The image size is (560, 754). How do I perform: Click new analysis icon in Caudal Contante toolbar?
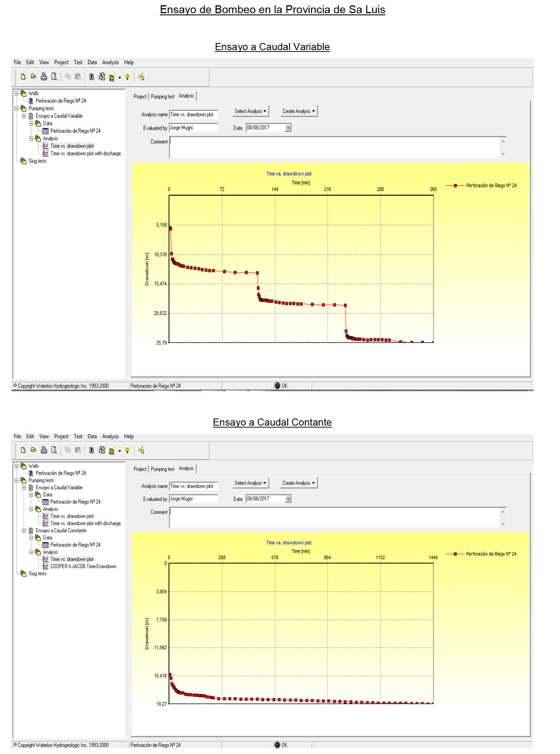[112, 451]
